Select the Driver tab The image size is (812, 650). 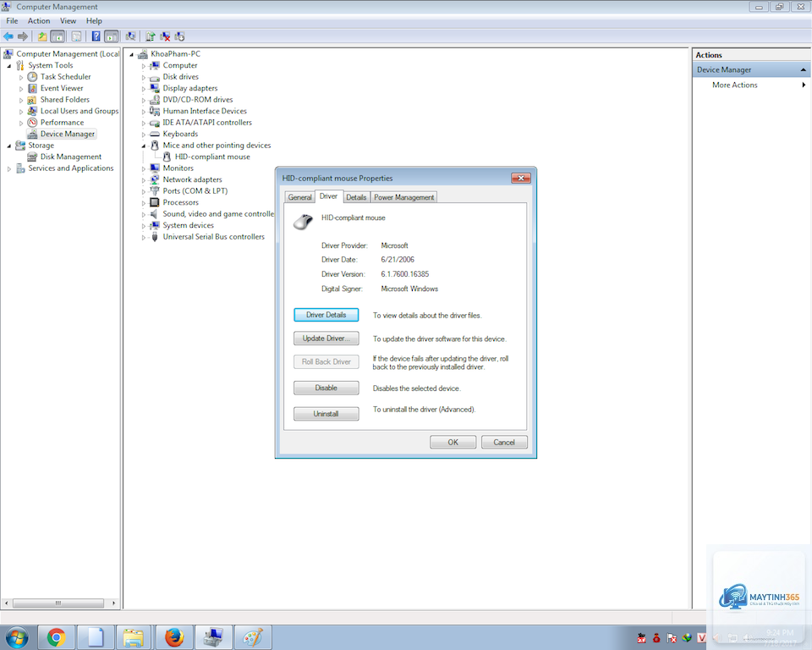pyautogui.click(x=328, y=196)
